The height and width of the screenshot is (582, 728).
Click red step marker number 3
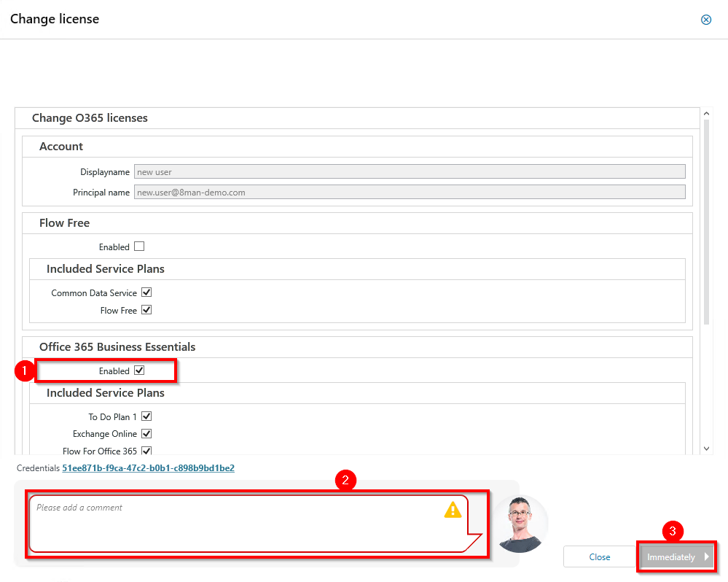tap(672, 532)
